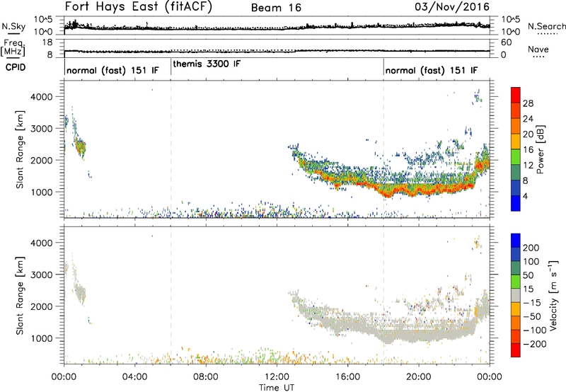Click the 'CPID' row label

coord(16,67)
